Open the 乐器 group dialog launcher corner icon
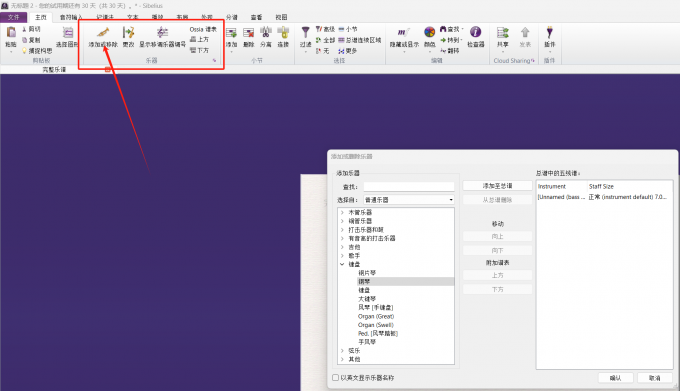 [x=214, y=61]
